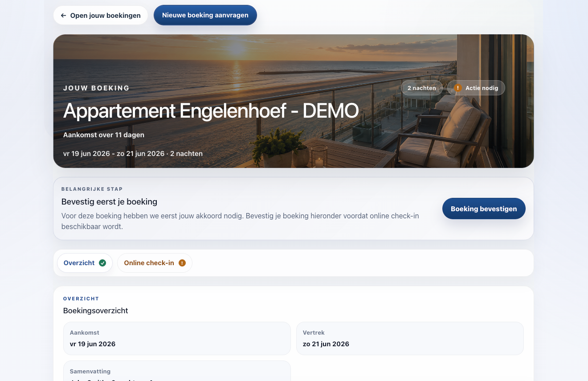Go back via Open jouw boekingen

click(101, 16)
